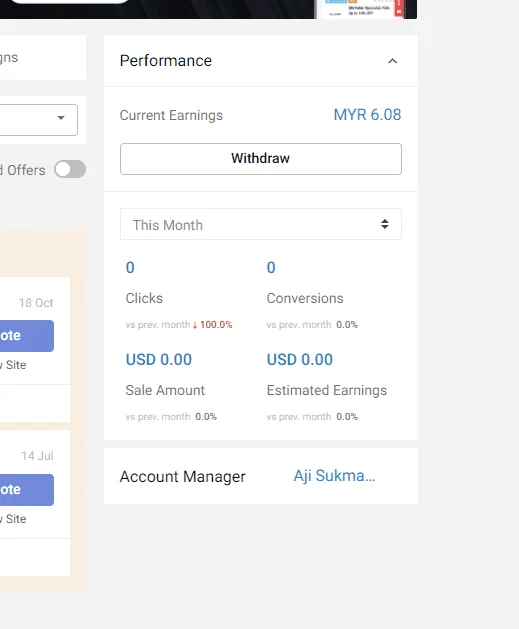
Task: Toggle the Offers switch
Action: [x=70, y=169]
